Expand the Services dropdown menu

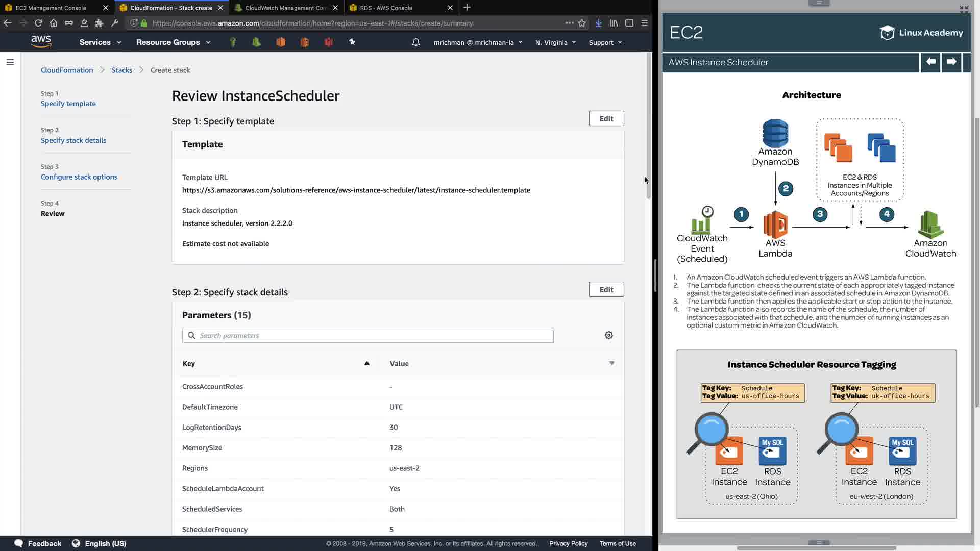tap(100, 42)
